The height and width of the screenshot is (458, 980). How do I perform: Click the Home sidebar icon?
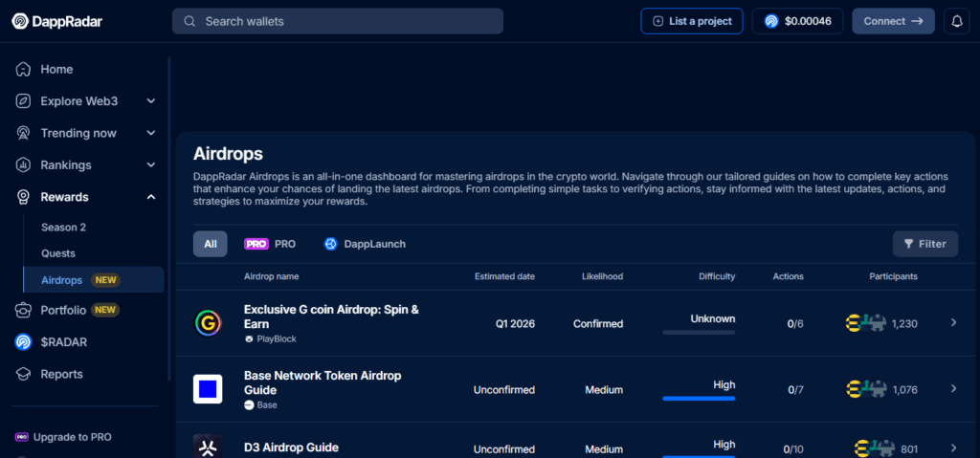pyautogui.click(x=23, y=70)
